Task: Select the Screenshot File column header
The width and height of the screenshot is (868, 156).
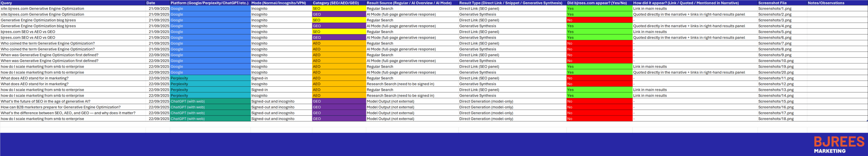Action: click(x=782, y=3)
